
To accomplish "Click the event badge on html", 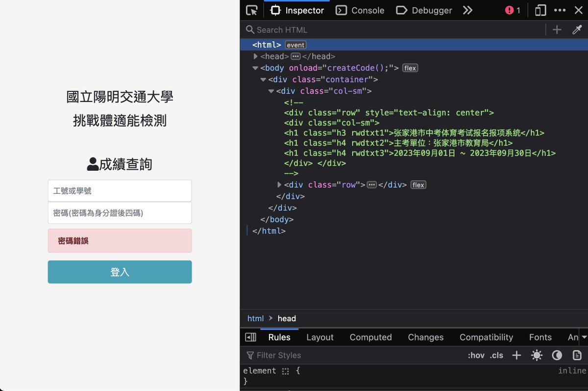I will [295, 45].
